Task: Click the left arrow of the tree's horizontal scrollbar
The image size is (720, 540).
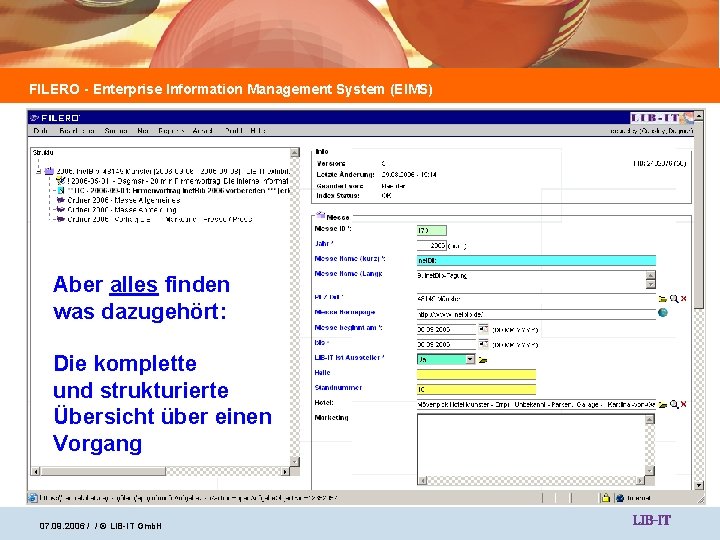Action: pos(35,471)
